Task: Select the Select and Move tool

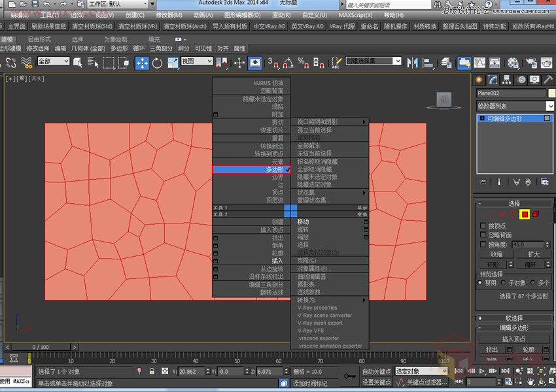Action: coord(141,63)
